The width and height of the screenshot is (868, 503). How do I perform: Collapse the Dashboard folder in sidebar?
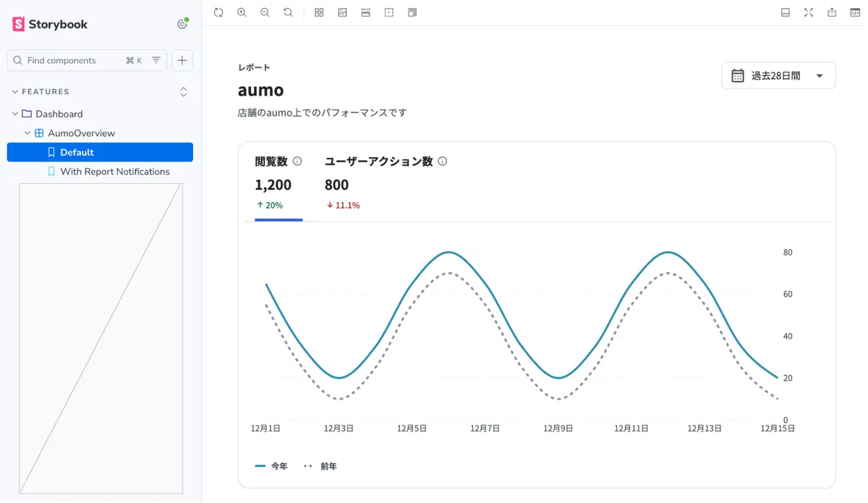point(15,114)
